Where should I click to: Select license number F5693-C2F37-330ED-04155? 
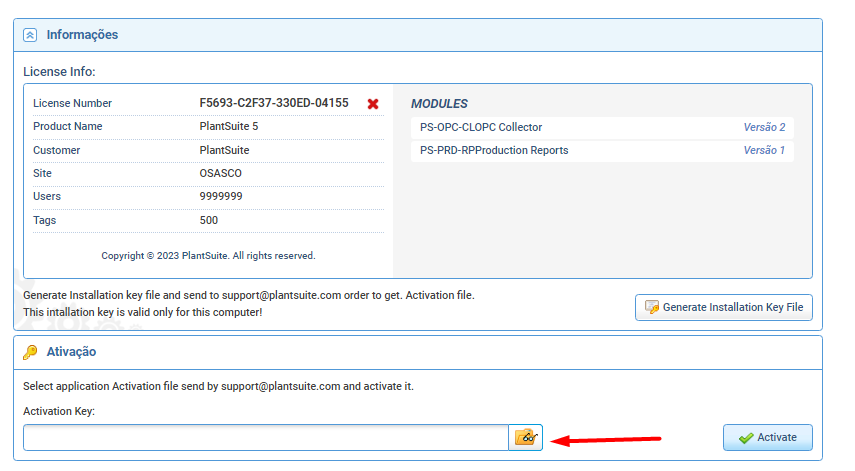click(274, 103)
